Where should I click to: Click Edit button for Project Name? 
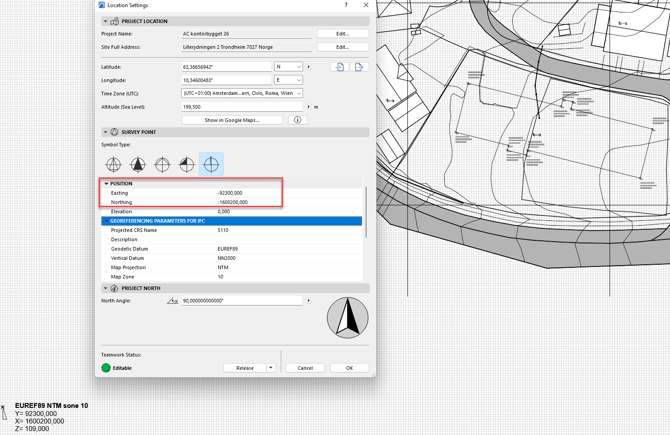coord(342,34)
